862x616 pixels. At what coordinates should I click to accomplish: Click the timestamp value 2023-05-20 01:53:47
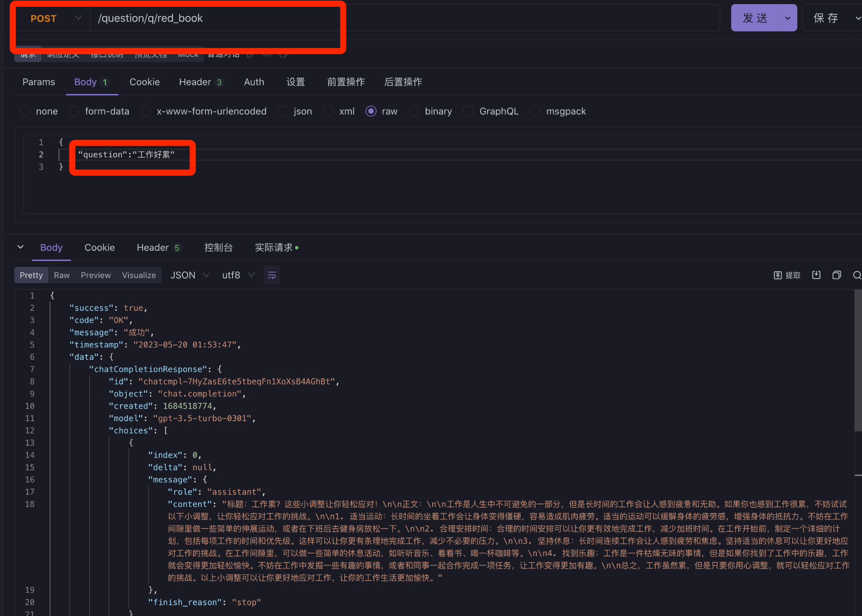click(x=185, y=344)
